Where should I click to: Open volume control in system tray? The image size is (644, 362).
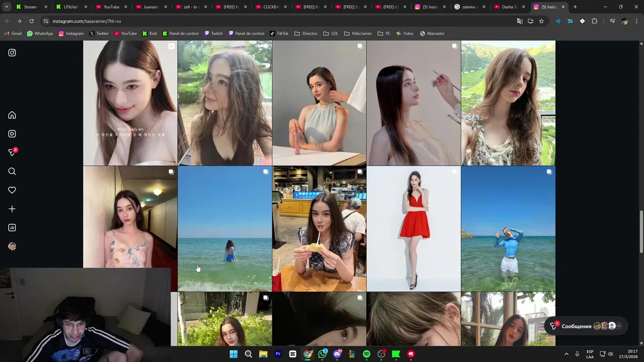[610, 354]
